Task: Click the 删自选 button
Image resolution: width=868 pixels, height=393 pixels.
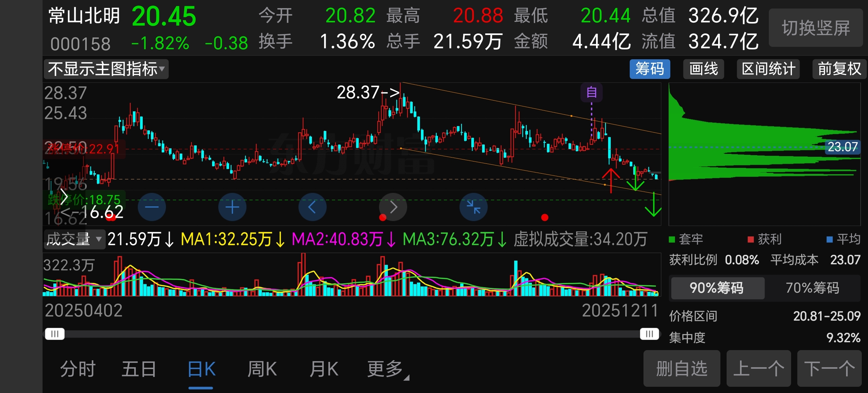Action: tap(681, 368)
